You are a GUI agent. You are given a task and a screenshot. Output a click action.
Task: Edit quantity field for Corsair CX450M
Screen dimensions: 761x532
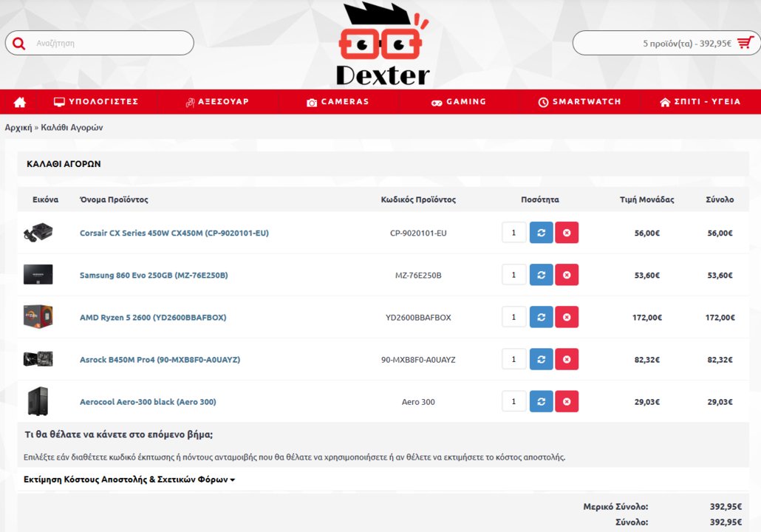click(x=514, y=233)
